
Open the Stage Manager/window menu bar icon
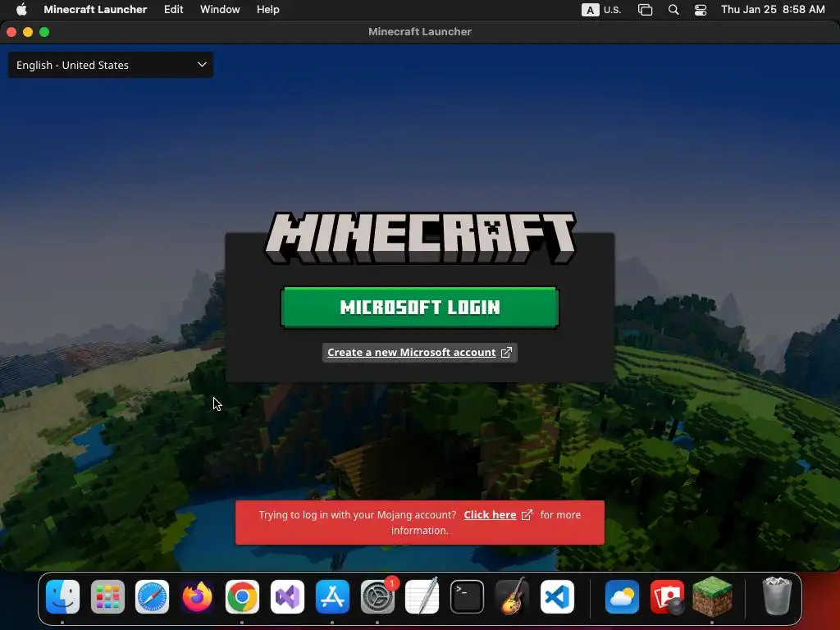[x=645, y=10]
